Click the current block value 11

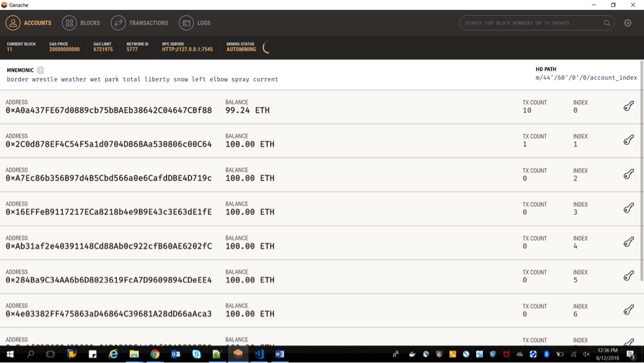click(9, 50)
